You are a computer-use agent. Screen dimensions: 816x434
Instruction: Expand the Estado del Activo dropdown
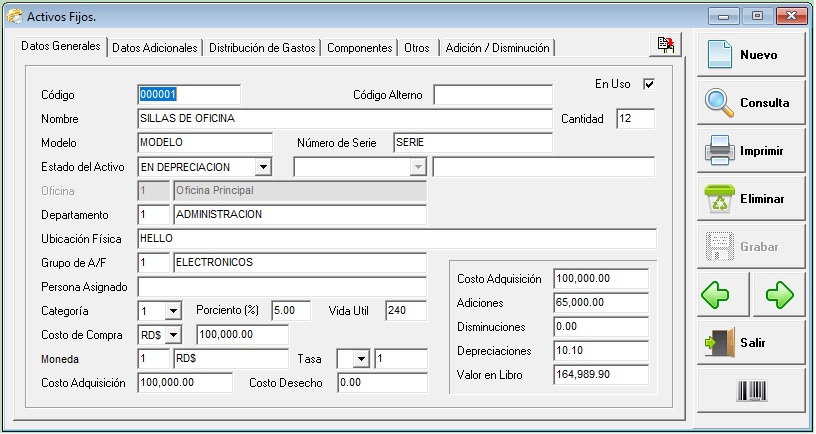pos(263,166)
